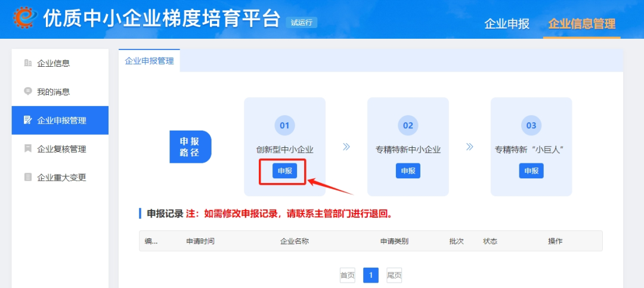Click the 02 step circle

pyautogui.click(x=408, y=125)
